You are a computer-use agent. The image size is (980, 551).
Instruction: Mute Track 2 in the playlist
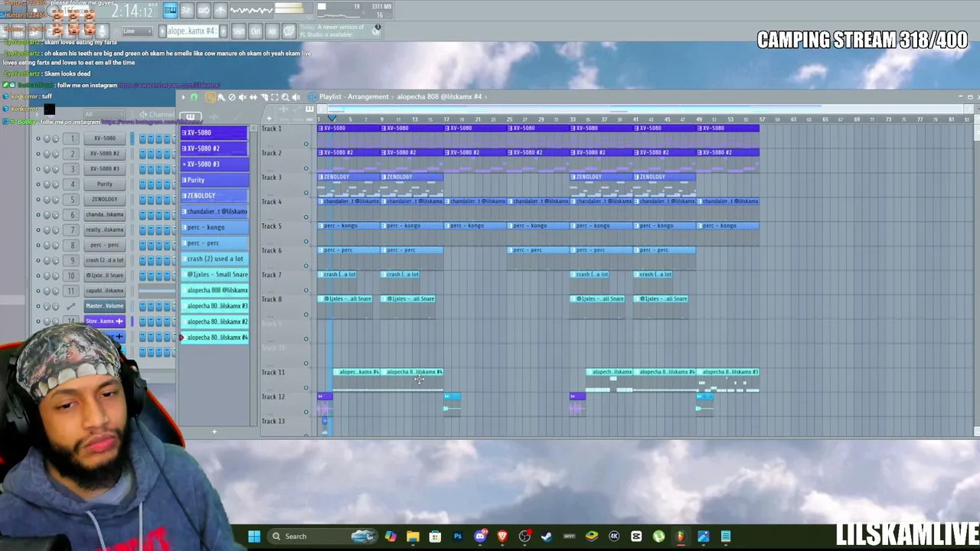[x=306, y=168]
